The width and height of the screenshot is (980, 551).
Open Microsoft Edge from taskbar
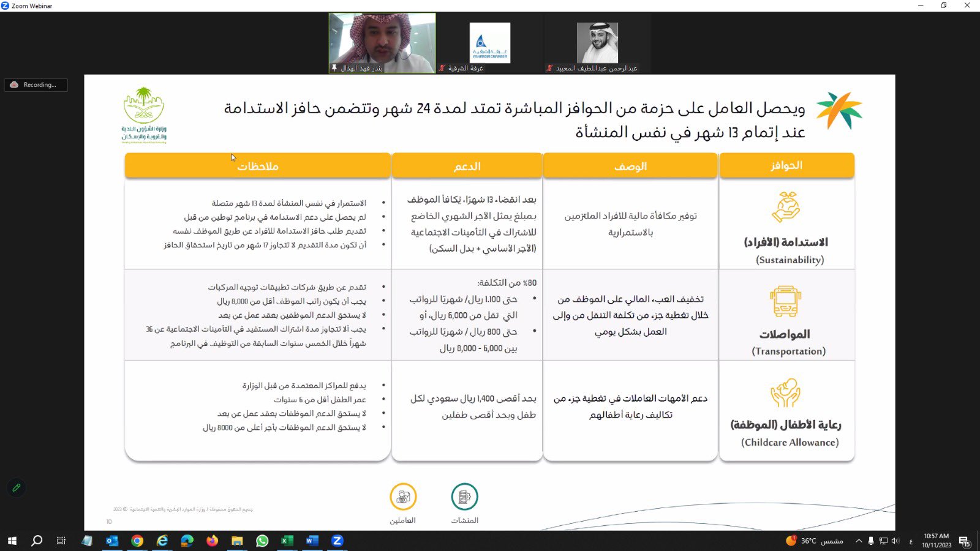click(187, 541)
